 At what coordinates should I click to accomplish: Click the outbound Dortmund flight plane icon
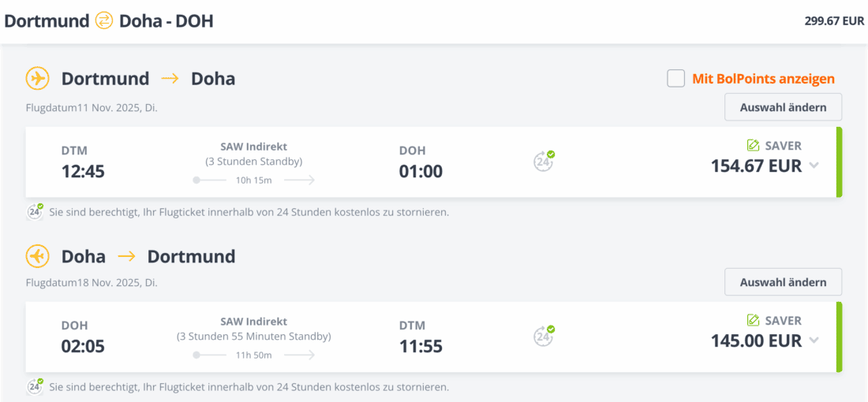[x=37, y=79]
